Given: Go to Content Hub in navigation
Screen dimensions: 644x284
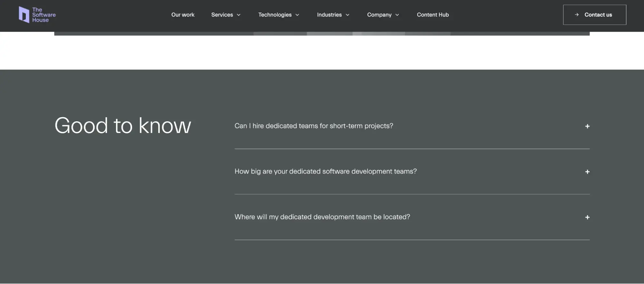Looking at the screenshot, I should pyautogui.click(x=433, y=15).
